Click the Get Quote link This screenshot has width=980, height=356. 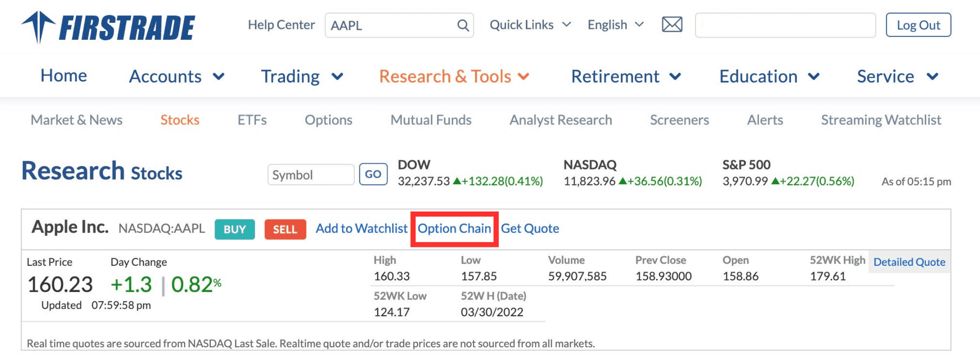coord(530,229)
